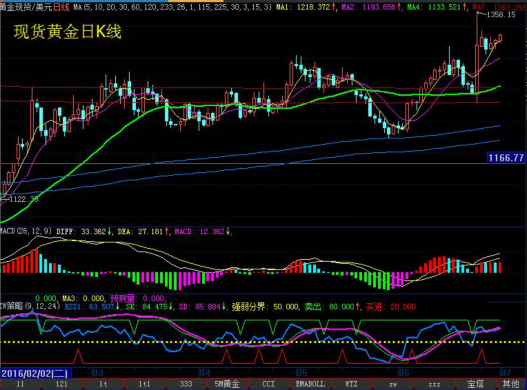Switch to the zzz tab

434,384
